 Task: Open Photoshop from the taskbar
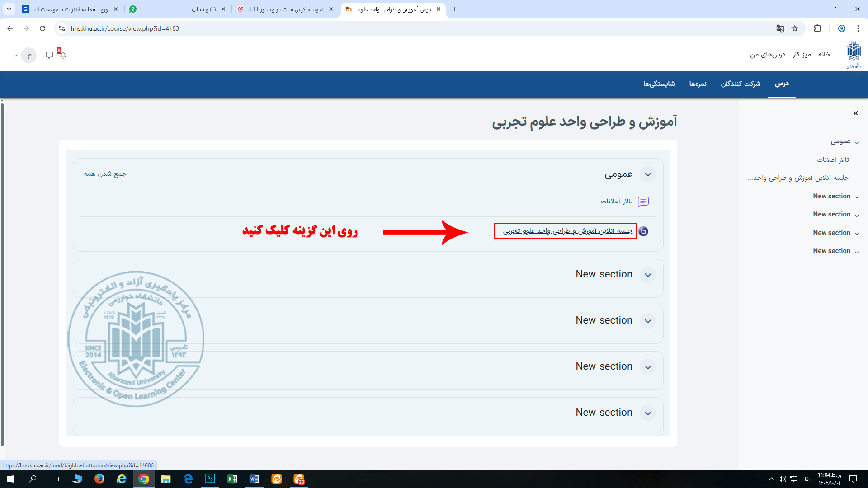pos(210,479)
